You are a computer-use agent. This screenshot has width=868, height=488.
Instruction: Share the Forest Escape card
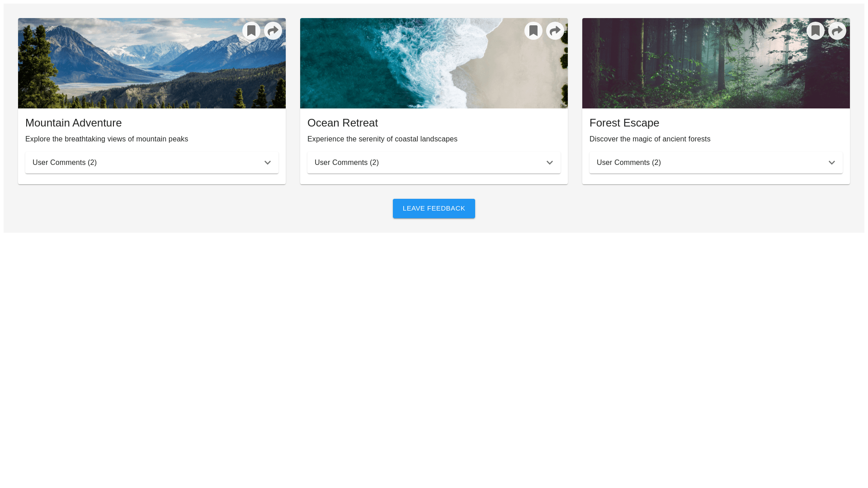[x=837, y=31]
